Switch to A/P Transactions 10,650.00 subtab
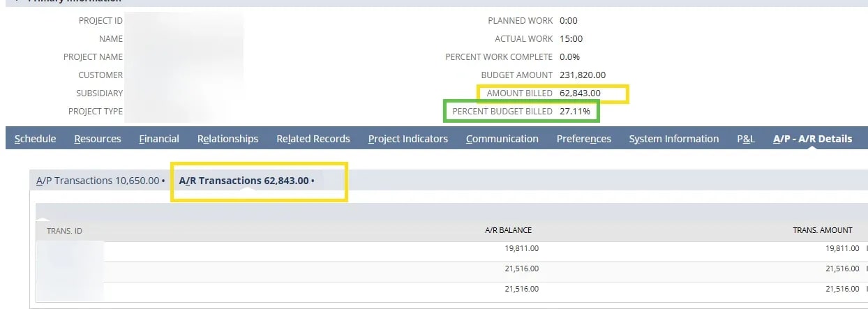The image size is (868, 325). (100, 181)
